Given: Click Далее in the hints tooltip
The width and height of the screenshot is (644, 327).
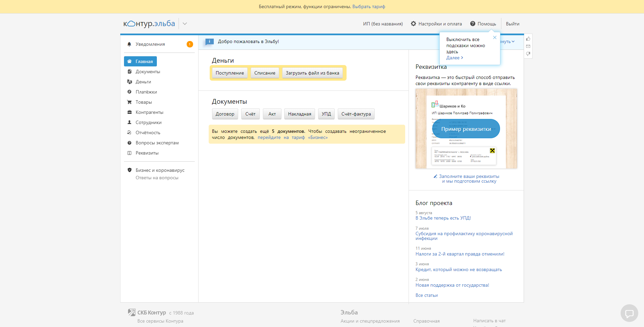Looking at the screenshot, I should (x=455, y=58).
